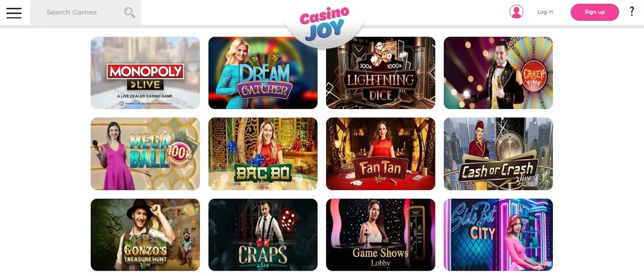Click the pink Sign up button
Image resolution: width=644 pixels, height=276 pixels.
click(x=594, y=12)
